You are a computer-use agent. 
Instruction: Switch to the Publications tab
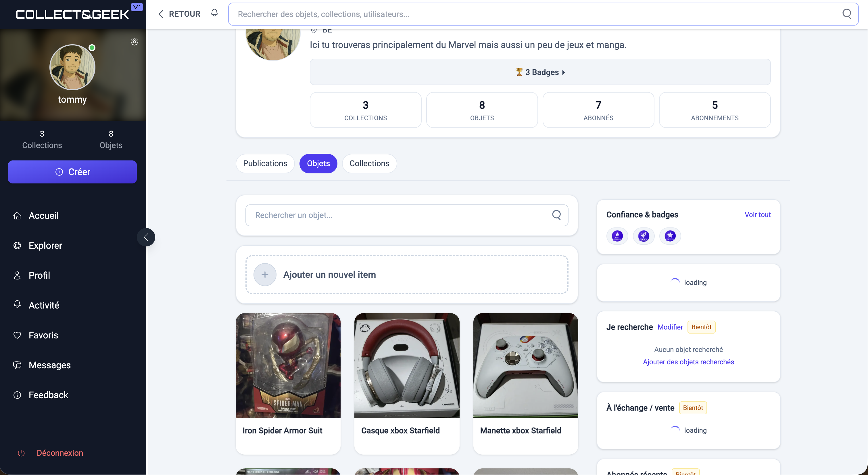coord(265,164)
